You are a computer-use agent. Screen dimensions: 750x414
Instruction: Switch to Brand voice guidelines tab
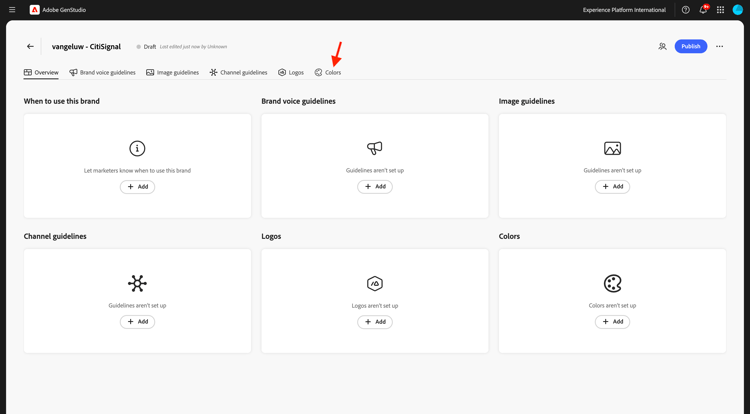point(102,72)
